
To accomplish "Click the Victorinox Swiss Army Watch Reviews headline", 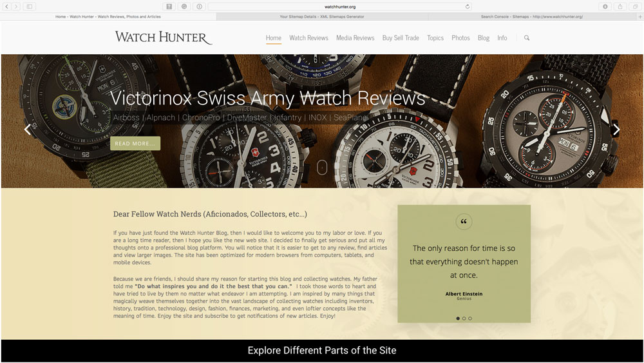I will coord(267,98).
